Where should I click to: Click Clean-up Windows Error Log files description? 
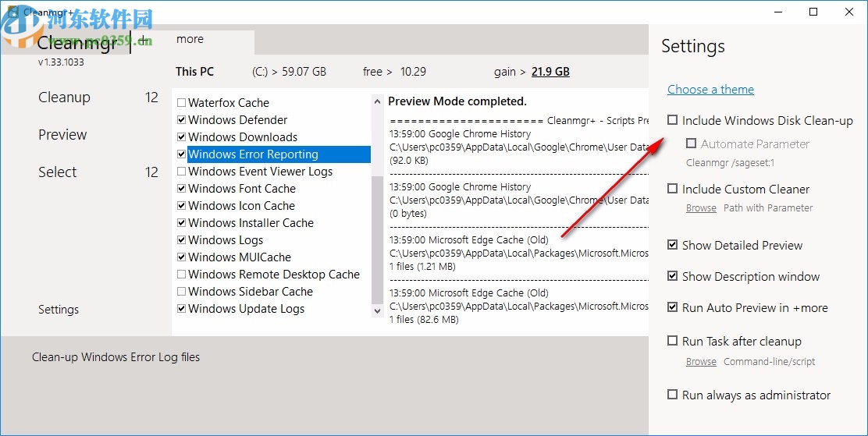click(x=116, y=357)
